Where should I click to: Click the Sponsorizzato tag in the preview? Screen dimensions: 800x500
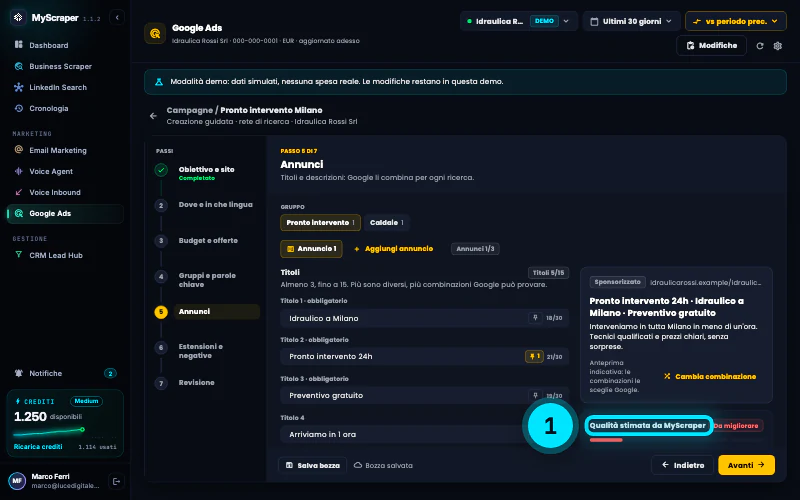coord(617,282)
